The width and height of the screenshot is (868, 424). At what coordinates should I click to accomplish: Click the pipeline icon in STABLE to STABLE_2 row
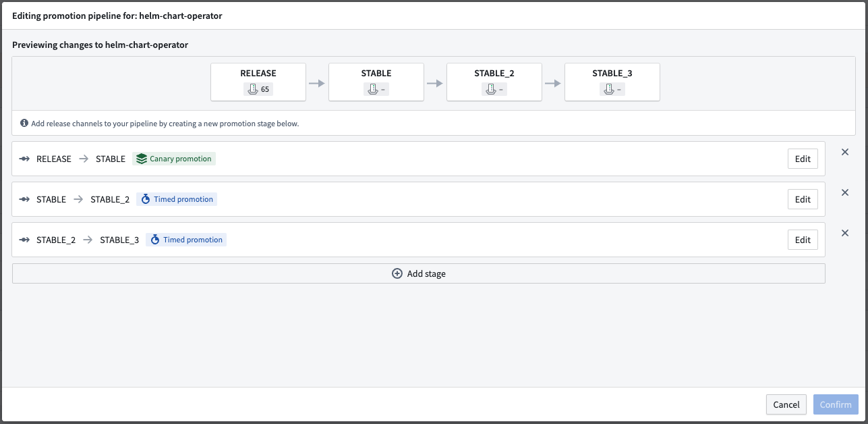[x=24, y=200]
